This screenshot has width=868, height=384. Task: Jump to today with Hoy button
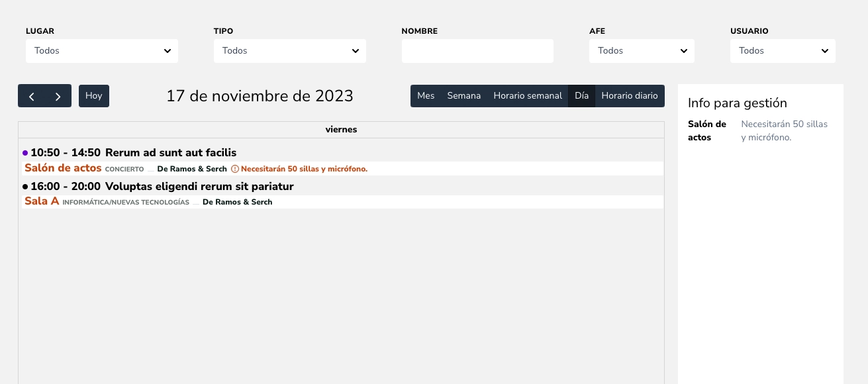pos(94,96)
